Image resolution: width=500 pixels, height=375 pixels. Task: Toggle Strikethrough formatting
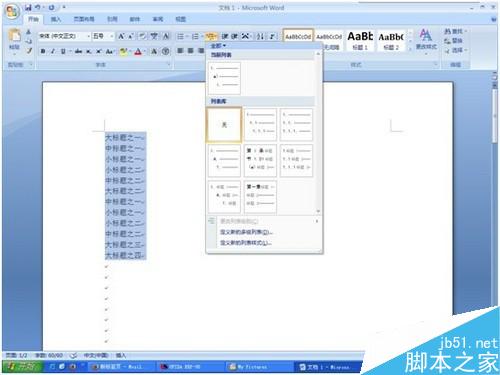click(x=78, y=51)
